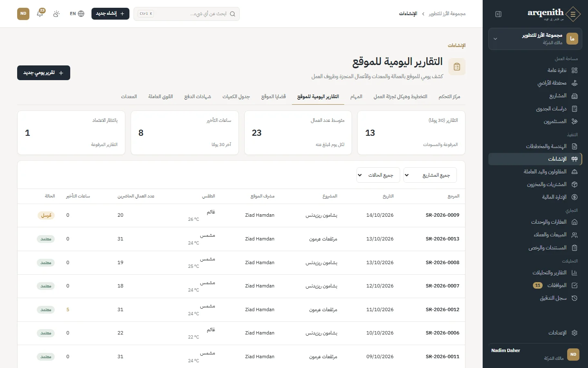588x368 pixels.
Task: Open العقارات والوحدات sidebar icon
Action: [x=575, y=222]
